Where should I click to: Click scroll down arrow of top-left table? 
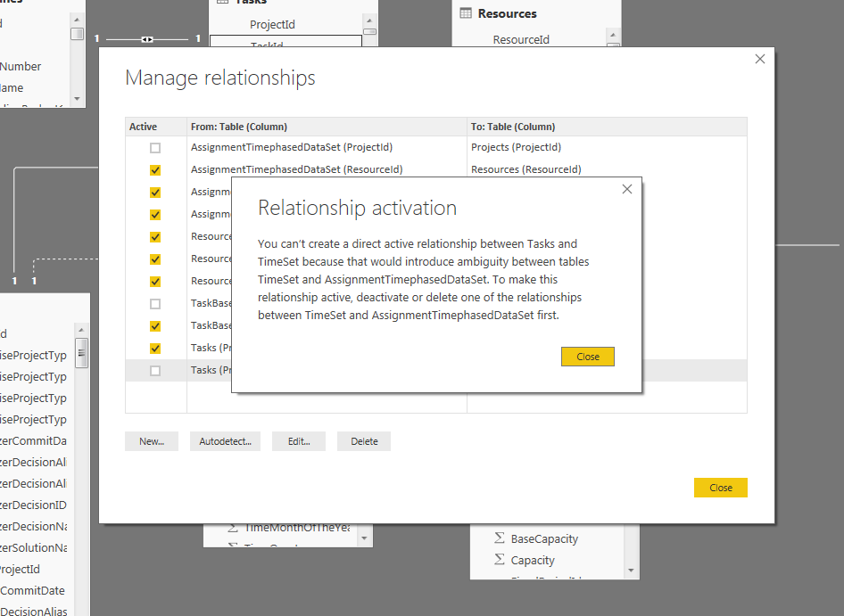pos(77,99)
